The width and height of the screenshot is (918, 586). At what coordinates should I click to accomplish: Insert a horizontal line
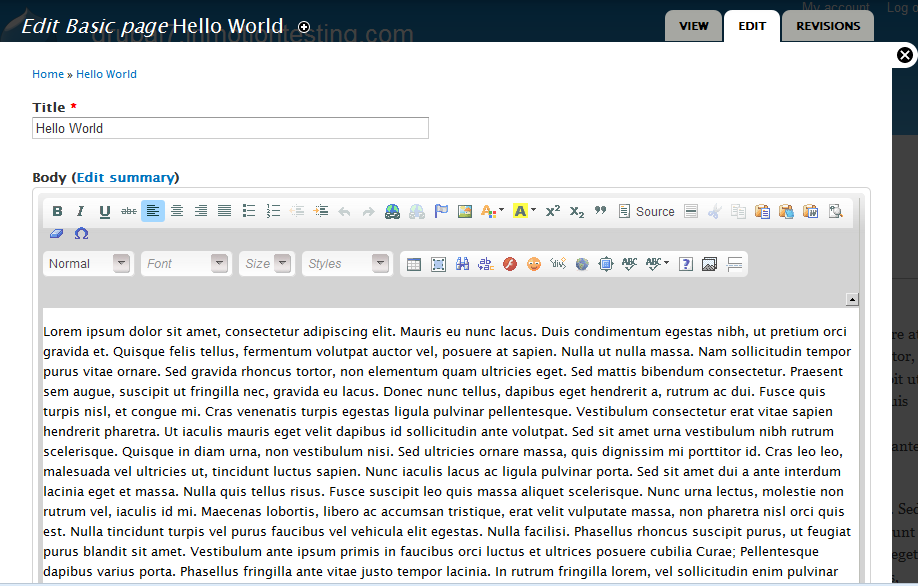tap(691, 211)
